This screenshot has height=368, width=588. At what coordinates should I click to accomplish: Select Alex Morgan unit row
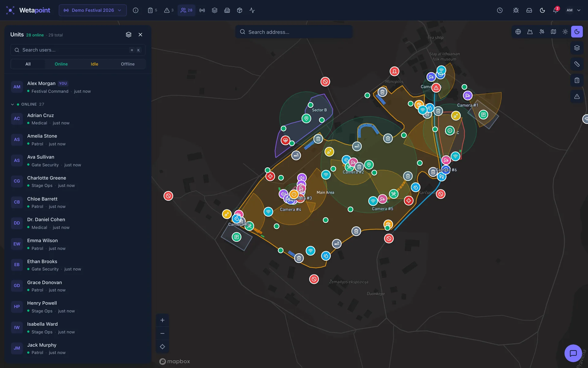click(x=78, y=87)
